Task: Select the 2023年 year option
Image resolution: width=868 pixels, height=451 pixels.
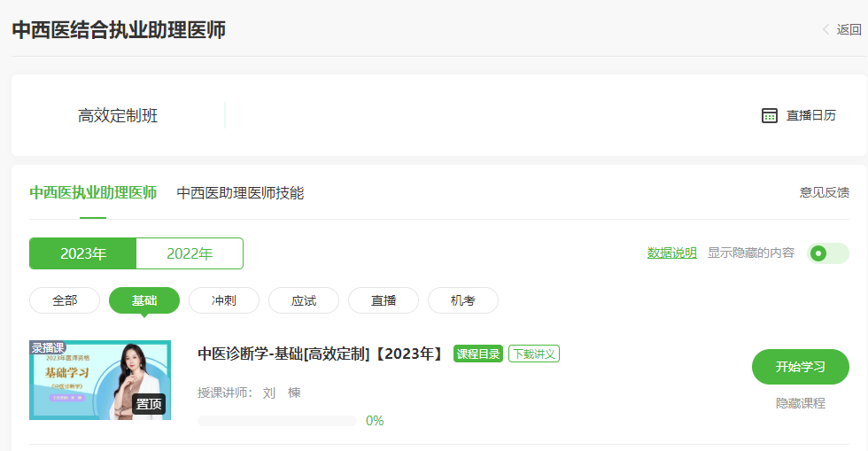Action: pyautogui.click(x=83, y=253)
